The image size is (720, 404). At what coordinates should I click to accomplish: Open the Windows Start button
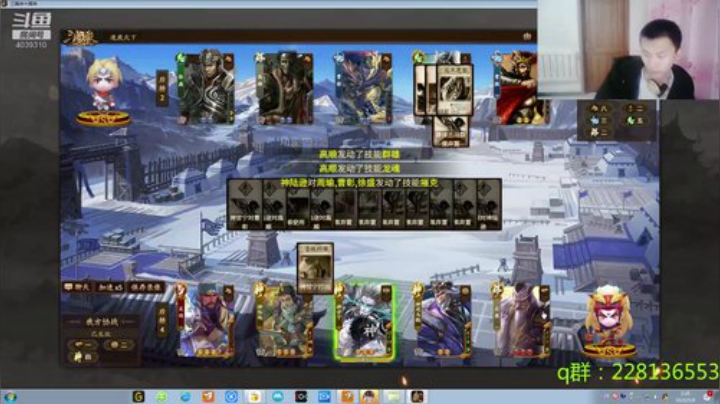point(10,397)
